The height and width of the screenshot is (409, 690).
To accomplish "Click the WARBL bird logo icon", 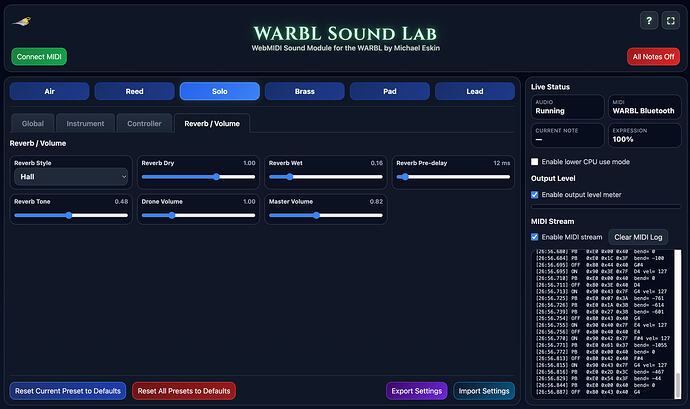I will (x=22, y=22).
